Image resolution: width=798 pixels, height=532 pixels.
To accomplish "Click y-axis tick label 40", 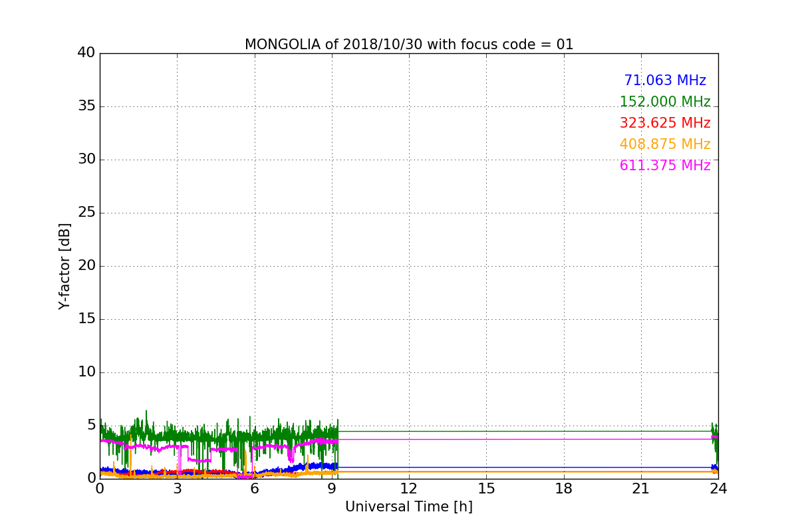I will pyautogui.click(x=86, y=53).
